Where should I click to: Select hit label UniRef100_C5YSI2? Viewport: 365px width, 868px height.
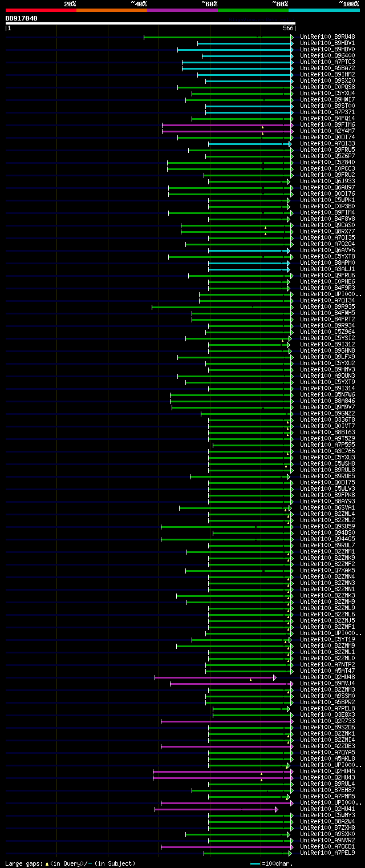click(x=327, y=338)
